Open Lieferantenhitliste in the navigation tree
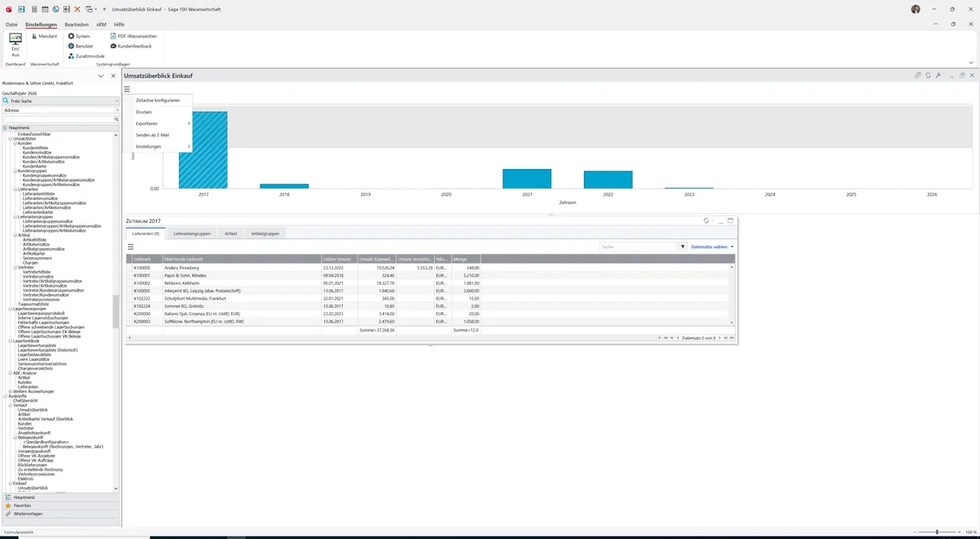This screenshot has height=539, width=980. (x=40, y=194)
